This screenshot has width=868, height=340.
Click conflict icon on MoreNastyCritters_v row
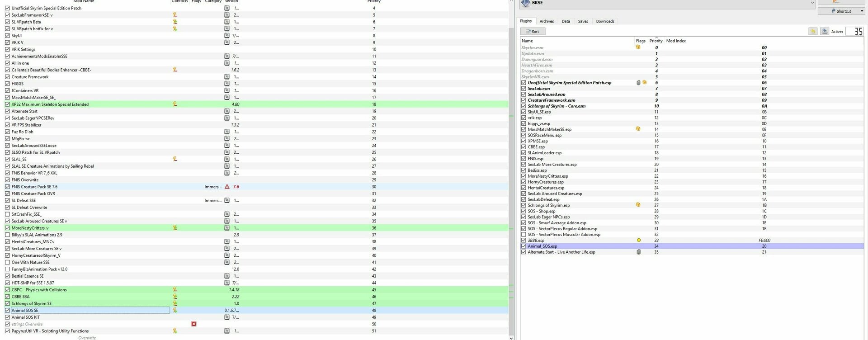[175, 228]
